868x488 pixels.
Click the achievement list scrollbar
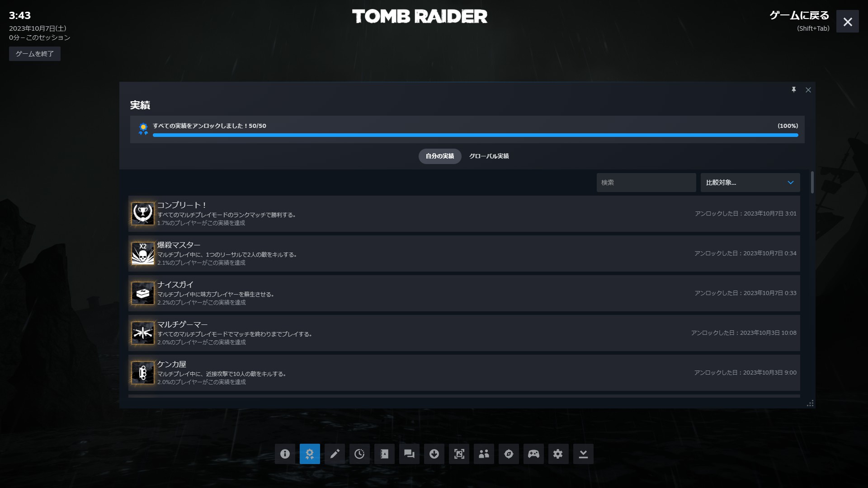[x=812, y=183]
